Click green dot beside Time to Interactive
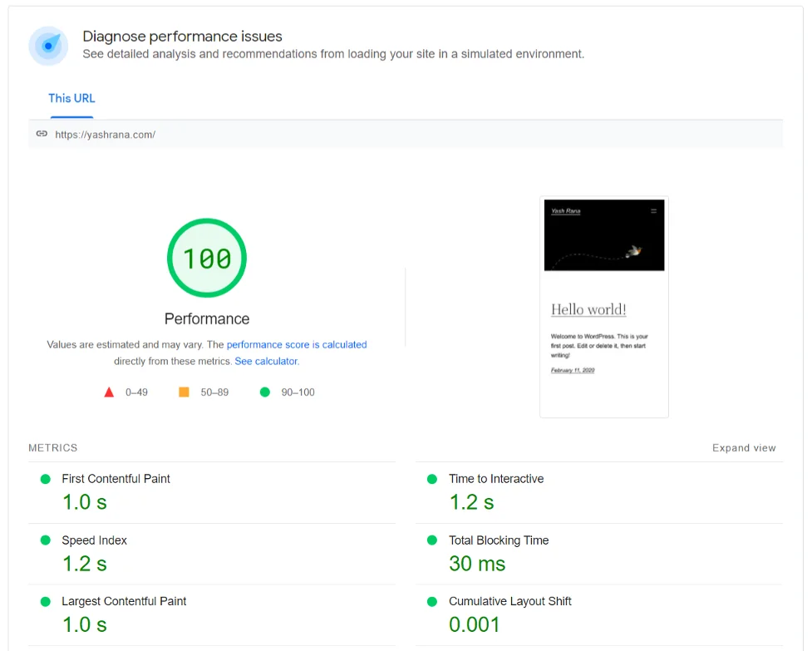The height and width of the screenshot is (651, 812). (432, 479)
